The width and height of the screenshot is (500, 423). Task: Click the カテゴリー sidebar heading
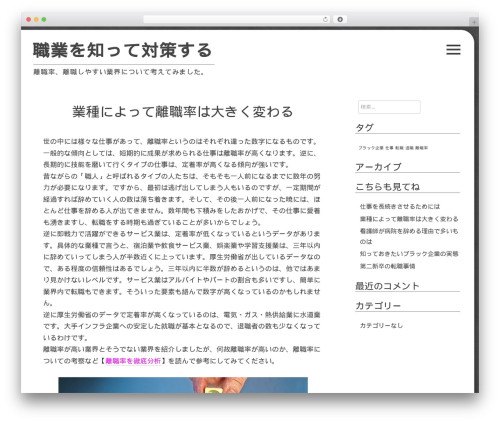(378, 306)
